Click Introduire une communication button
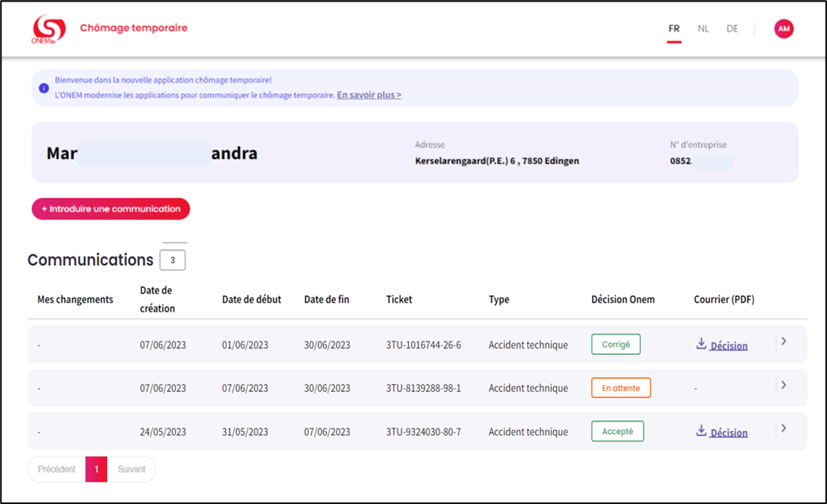This screenshot has width=827, height=504. [x=111, y=208]
